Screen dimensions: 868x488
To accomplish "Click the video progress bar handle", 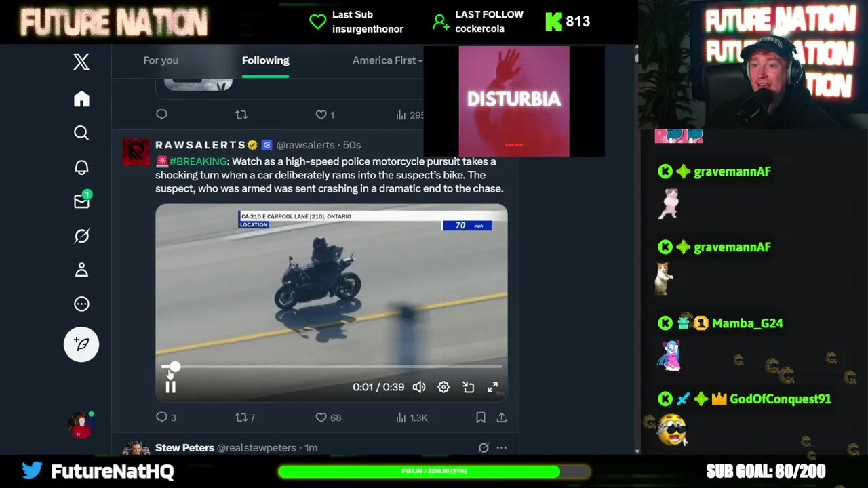I will point(174,367).
